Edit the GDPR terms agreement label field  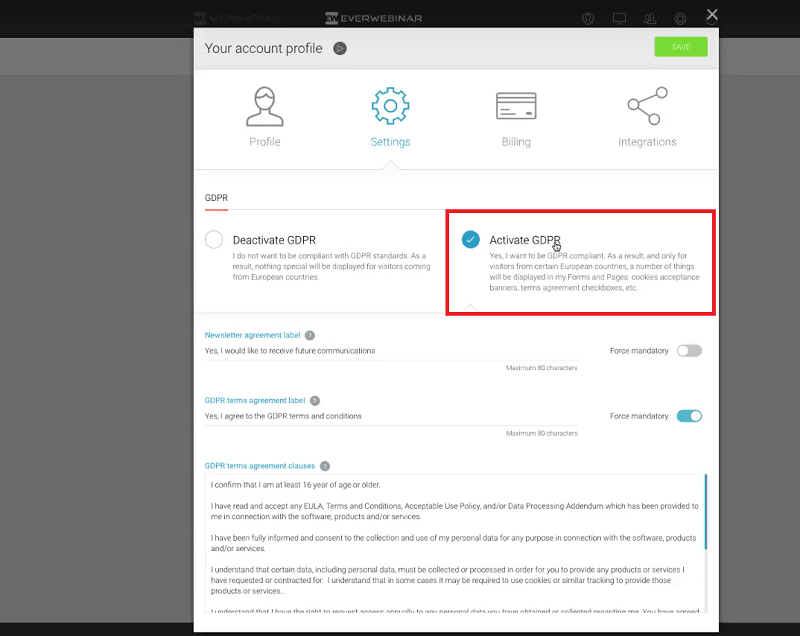coord(391,416)
